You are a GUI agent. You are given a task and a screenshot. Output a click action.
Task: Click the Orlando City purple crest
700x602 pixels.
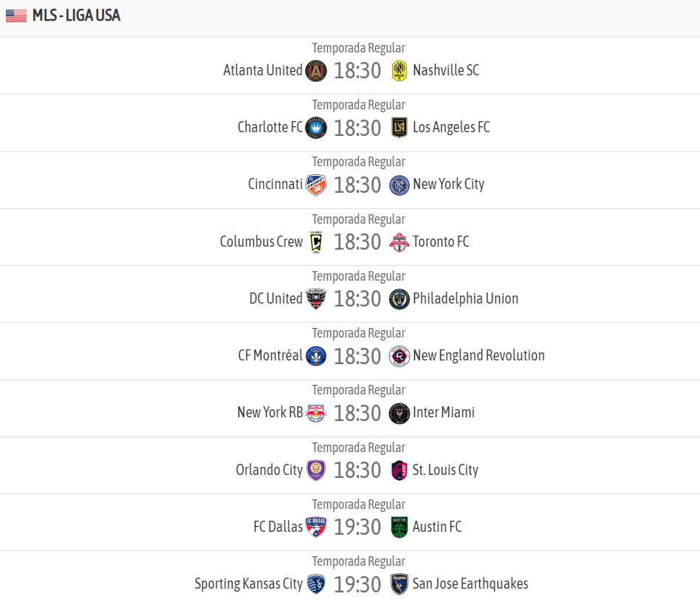(316, 471)
